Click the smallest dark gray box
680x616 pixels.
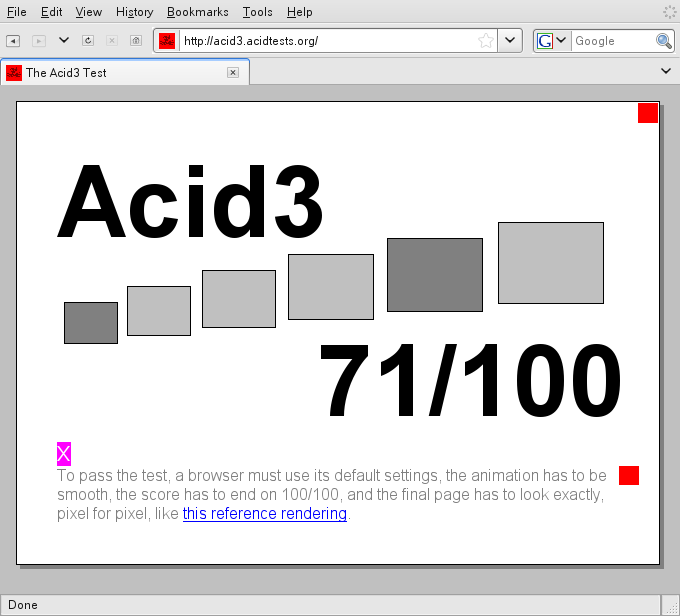point(91,323)
